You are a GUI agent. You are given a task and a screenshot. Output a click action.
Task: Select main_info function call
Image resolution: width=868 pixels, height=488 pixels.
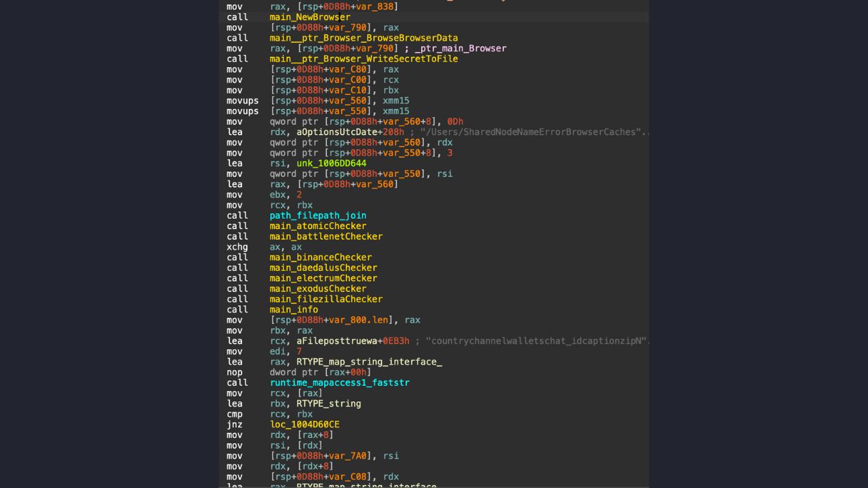click(294, 310)
